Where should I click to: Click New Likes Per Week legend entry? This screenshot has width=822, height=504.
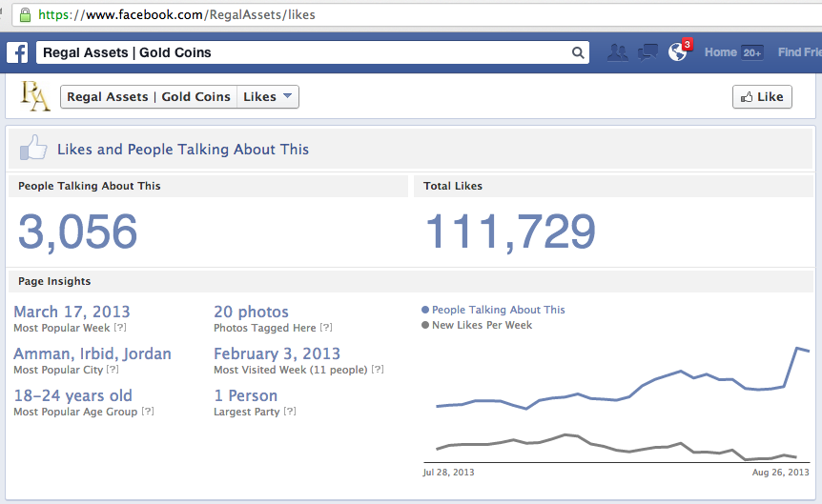pos(477,325)
